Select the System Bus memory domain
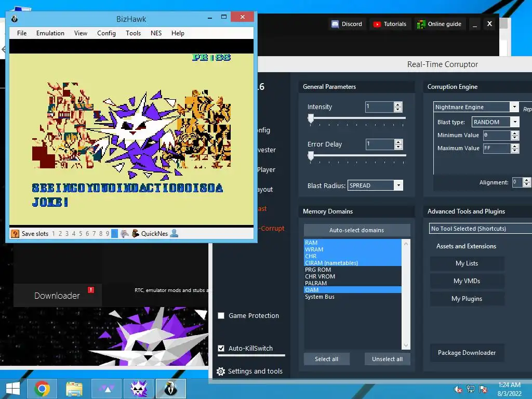Image resolution: width=532 pixels, height=399 pixels. pos(353,297)
